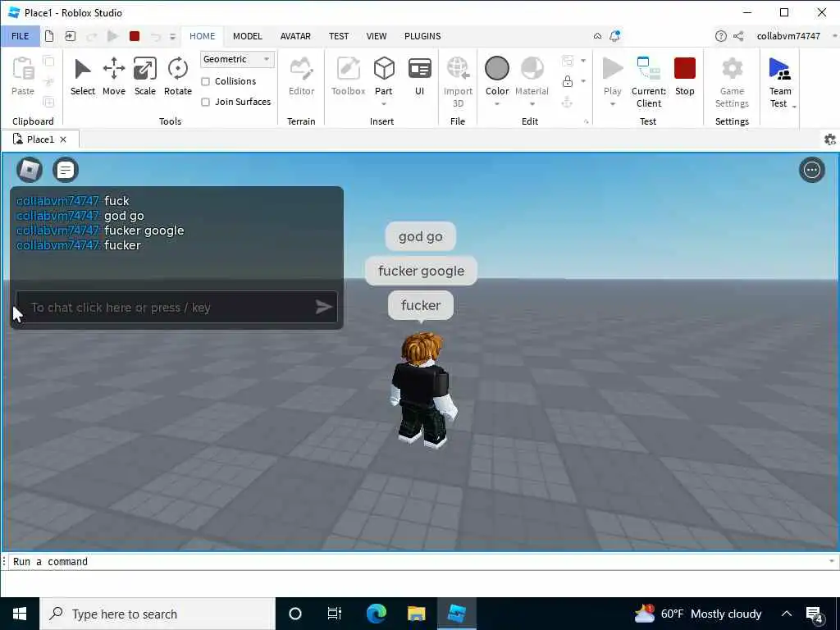Stop the running test

685,76
